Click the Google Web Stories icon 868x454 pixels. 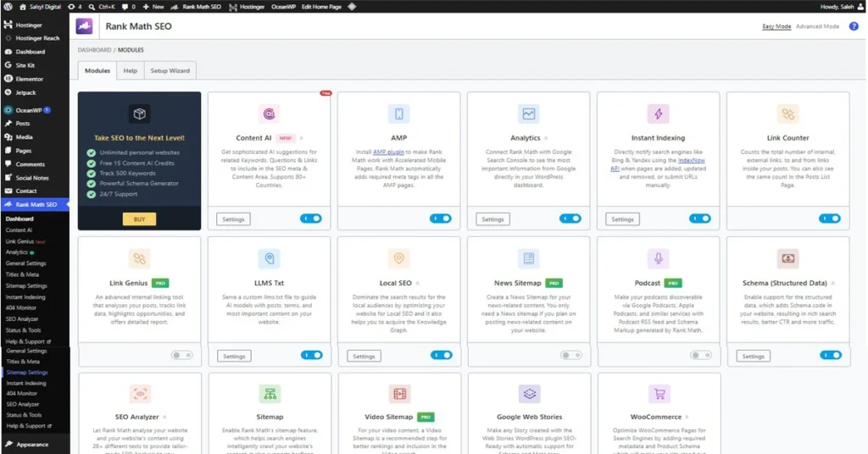pyautogui.click(x=529, y=394)
